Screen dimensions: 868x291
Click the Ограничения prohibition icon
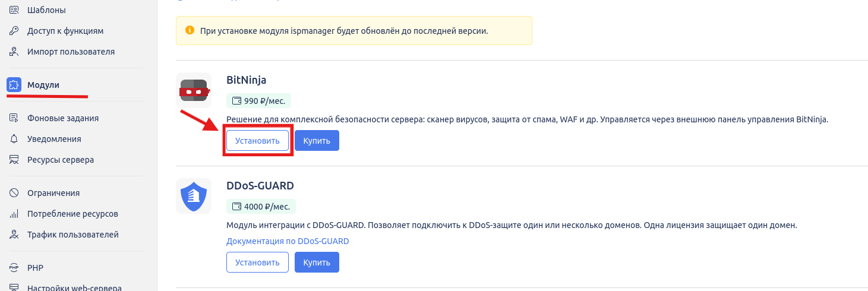click(x=14, y=193)
